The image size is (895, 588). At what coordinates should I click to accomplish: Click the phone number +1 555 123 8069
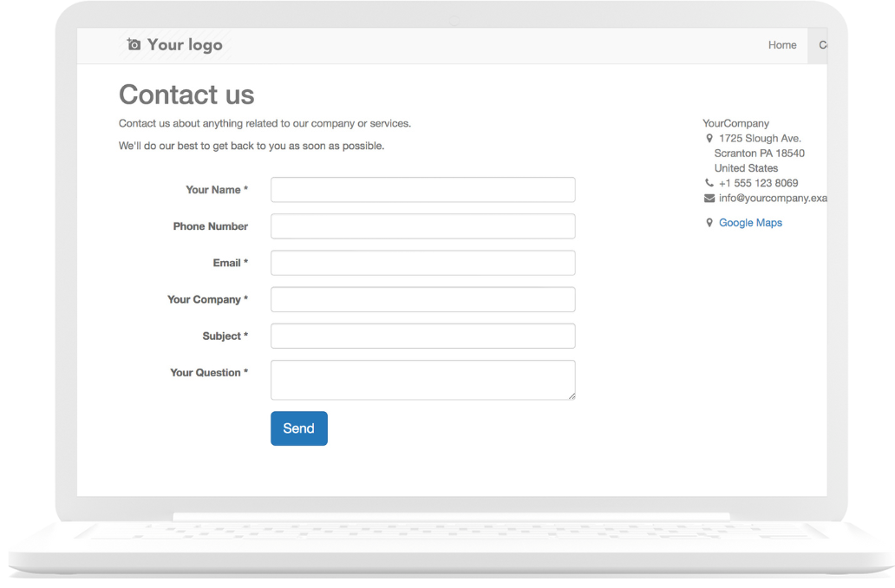pyautogui.click(x=757, y=182)
